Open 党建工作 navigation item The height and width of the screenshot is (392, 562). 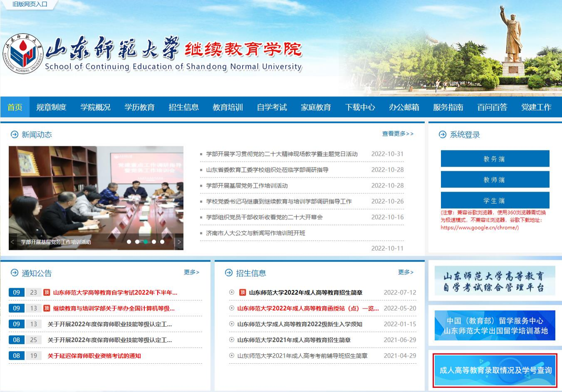536,107
